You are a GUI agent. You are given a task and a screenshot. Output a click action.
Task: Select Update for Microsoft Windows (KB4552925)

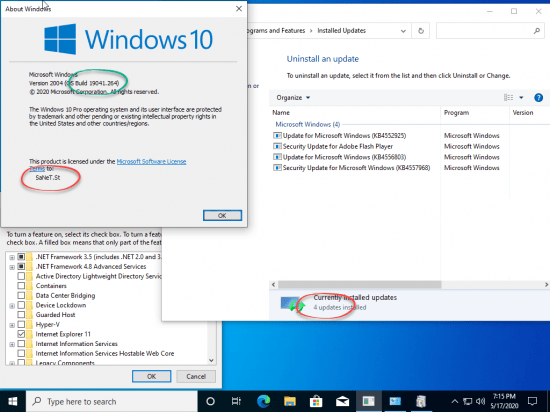344,135
